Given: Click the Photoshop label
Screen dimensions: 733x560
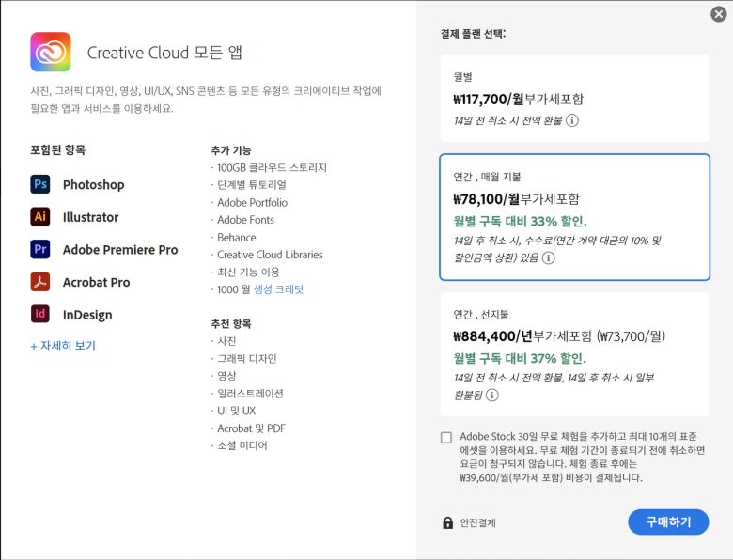Looking at the screenshot, I should 93,185.
